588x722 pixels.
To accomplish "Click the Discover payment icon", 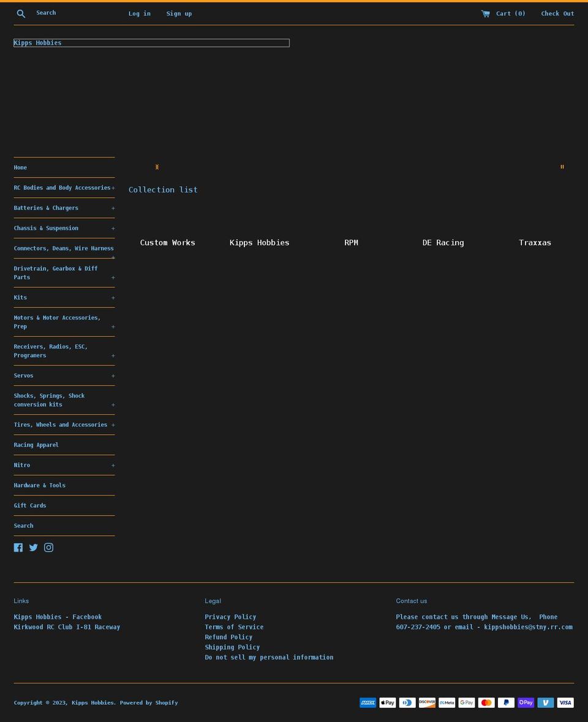I will pos(428,702).
